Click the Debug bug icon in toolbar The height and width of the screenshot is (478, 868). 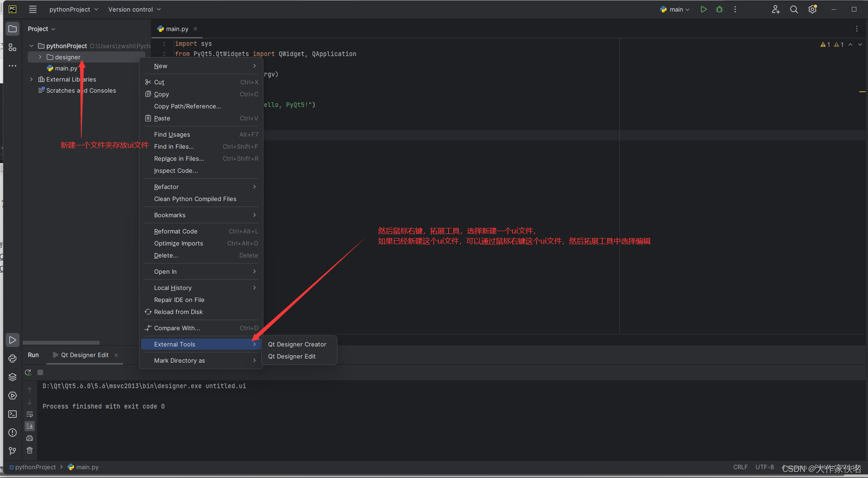[719, 9]
